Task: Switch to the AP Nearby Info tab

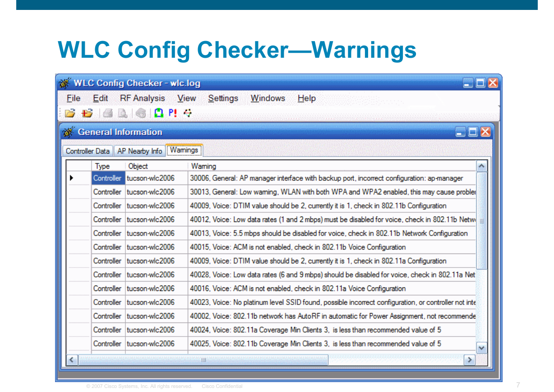Action: click(x=139, y=151)
